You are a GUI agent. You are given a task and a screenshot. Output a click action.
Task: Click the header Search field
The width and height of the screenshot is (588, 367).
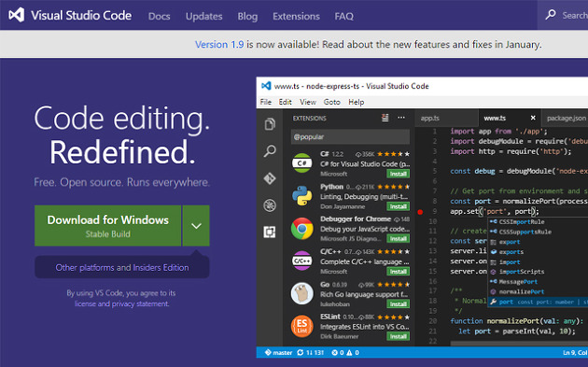point(563,15)
